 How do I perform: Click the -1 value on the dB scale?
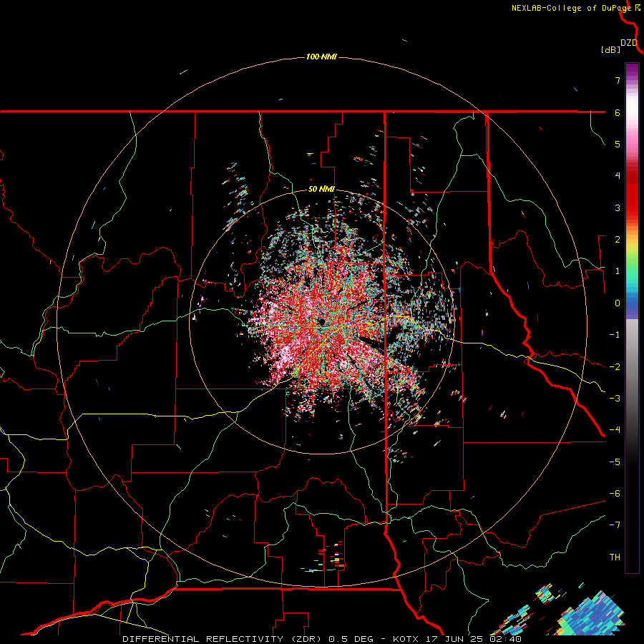click(x=615, y=334)
